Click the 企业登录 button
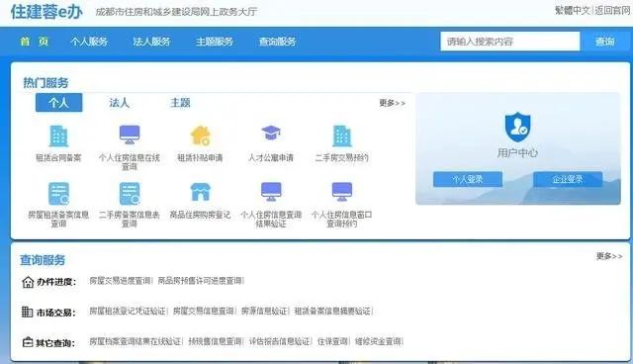633x364 pixels. click(568, 179)
